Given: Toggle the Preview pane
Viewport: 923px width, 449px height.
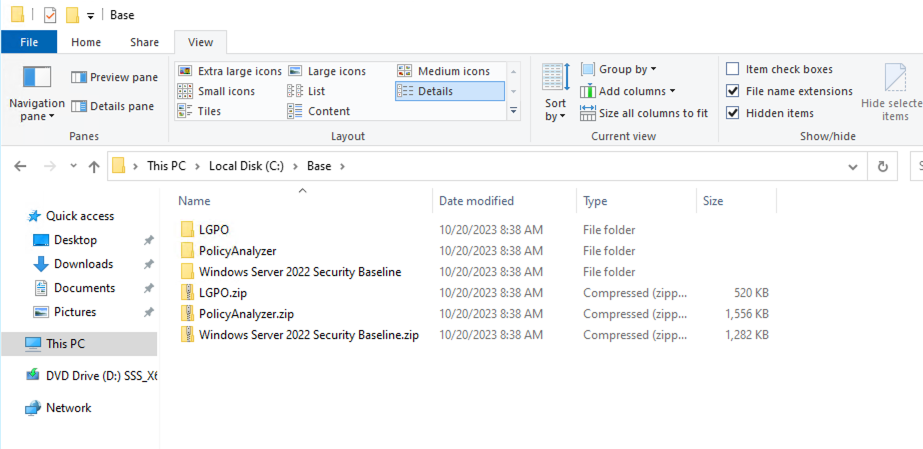Looking at the screenshot, I should point(115,77).
